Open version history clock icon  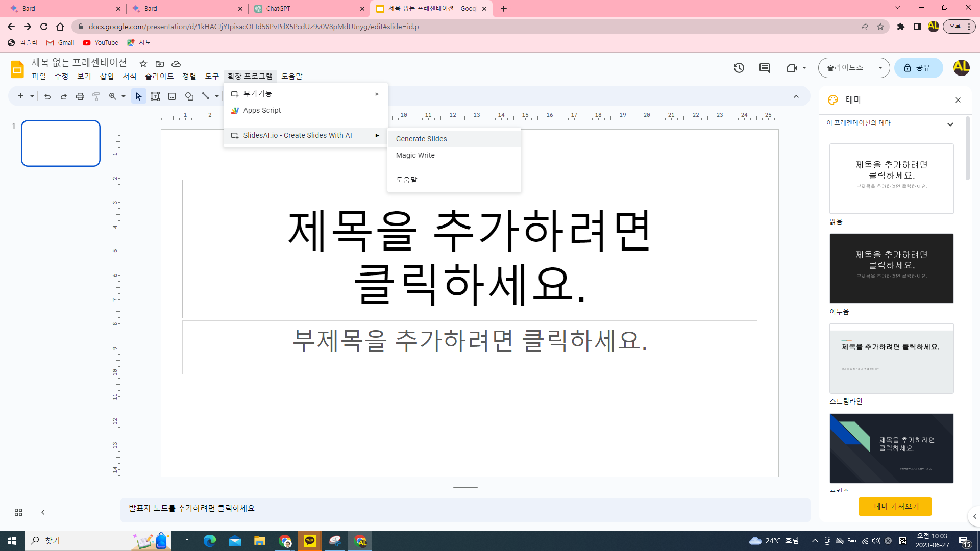pyautogui.click(x=739, y=68)
